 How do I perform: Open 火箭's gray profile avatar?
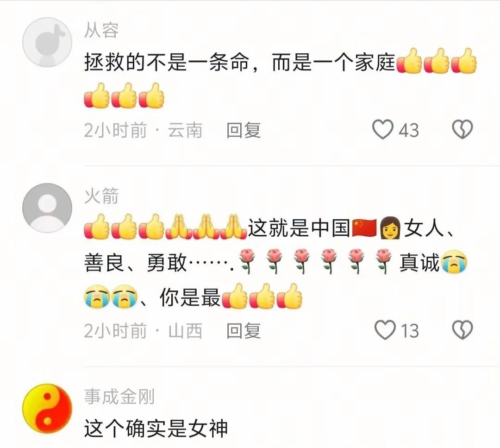tap(47, 208)
